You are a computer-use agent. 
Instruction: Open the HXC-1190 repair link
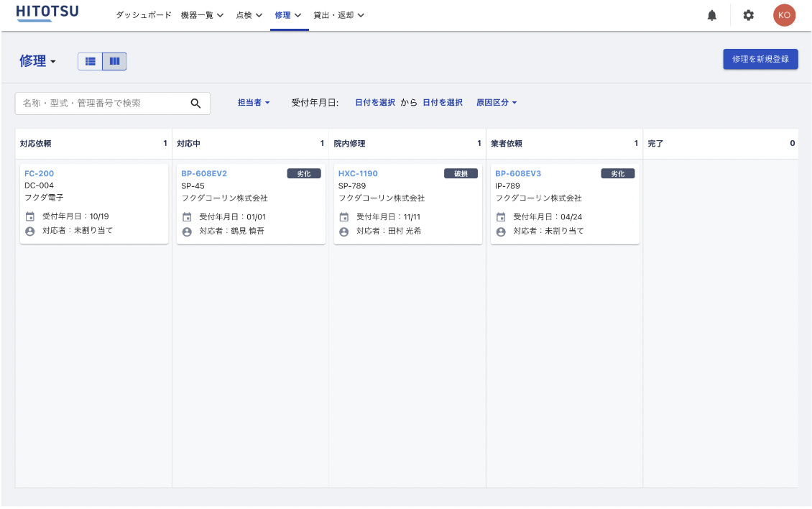point(358,174)
